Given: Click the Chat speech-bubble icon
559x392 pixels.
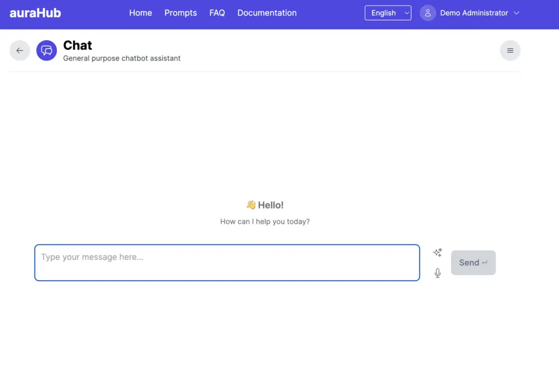Looking at the screenshot, I should 46,50.
